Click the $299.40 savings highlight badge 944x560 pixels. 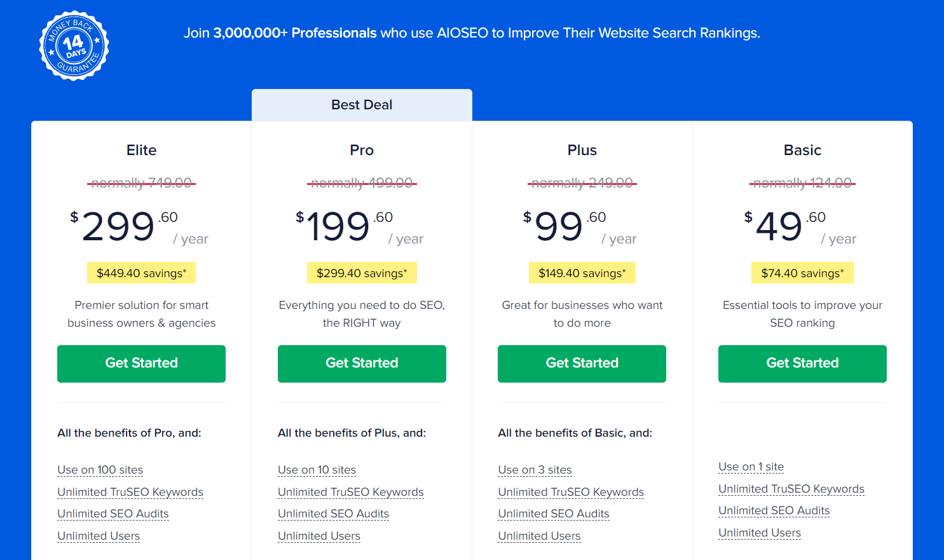(362, 273)
